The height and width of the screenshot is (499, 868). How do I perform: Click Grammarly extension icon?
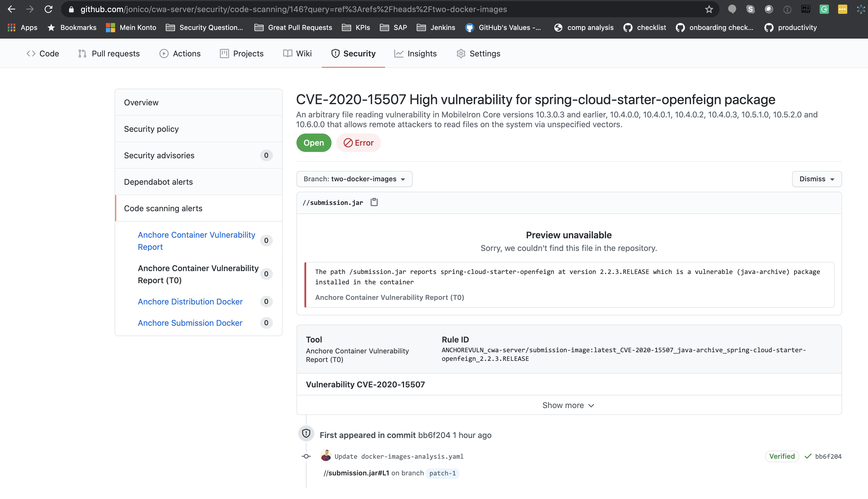coord(824,9)
